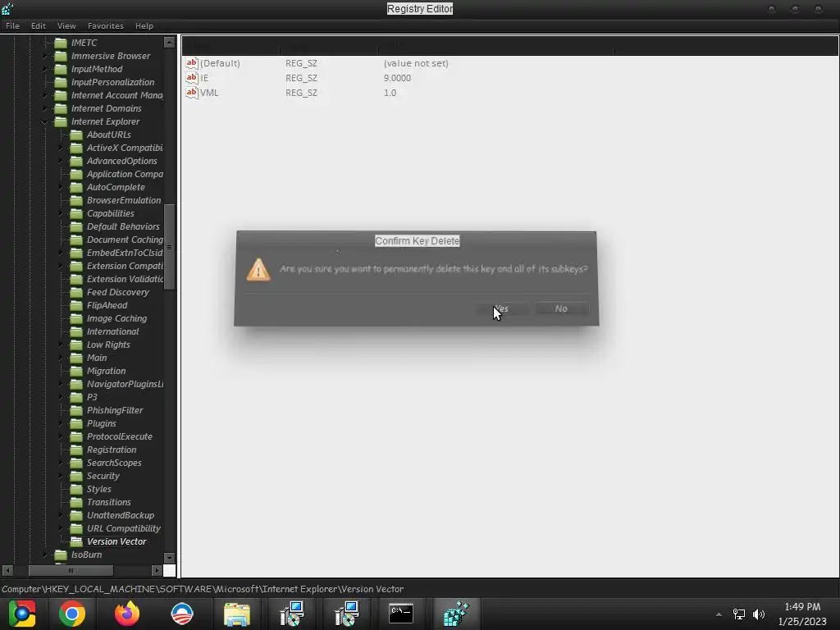Expand the Internet Domains key
Viewport: 840px width, 630px height.
45,108
